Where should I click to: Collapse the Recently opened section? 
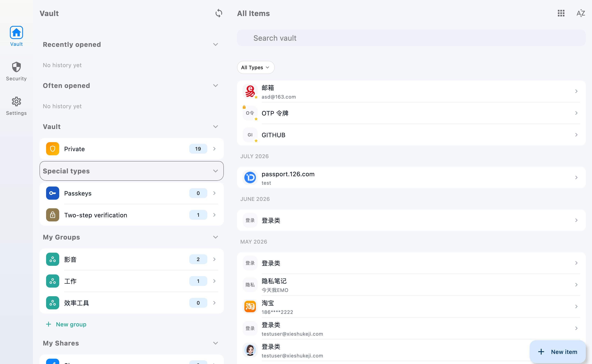[216, 45]
